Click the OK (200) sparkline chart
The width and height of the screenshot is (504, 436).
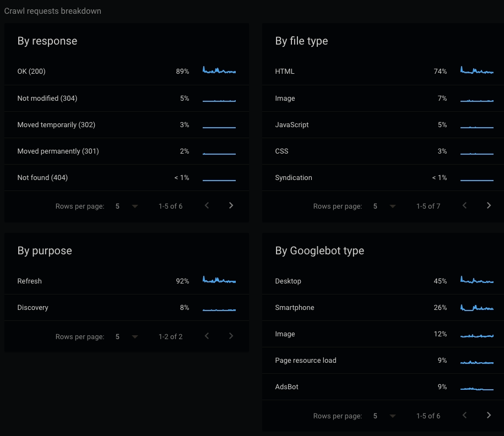[219, 70]
